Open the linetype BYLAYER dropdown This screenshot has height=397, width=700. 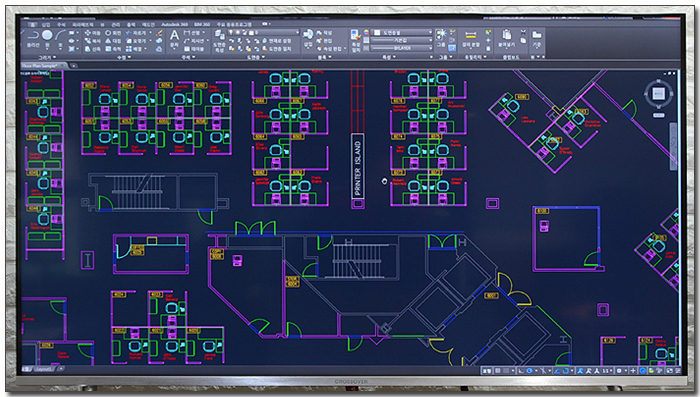(x=402, y=48)
